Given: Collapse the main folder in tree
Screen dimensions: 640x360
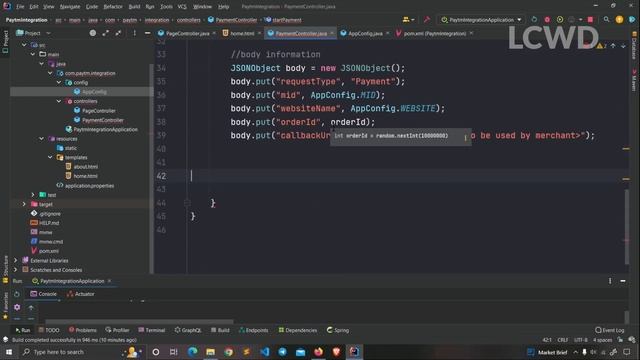Looking at the screenshot, I should [33, 54].
